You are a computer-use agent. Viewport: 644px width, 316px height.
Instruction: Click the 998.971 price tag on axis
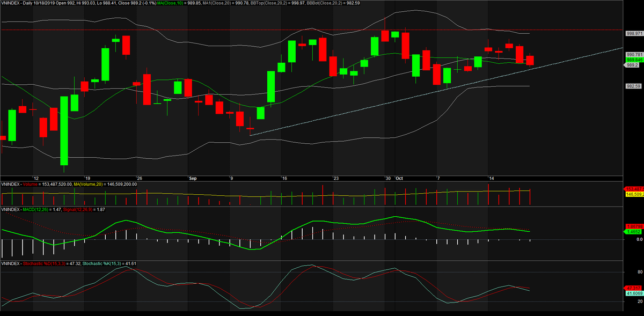pyautogui.click(x=634, y=33)
